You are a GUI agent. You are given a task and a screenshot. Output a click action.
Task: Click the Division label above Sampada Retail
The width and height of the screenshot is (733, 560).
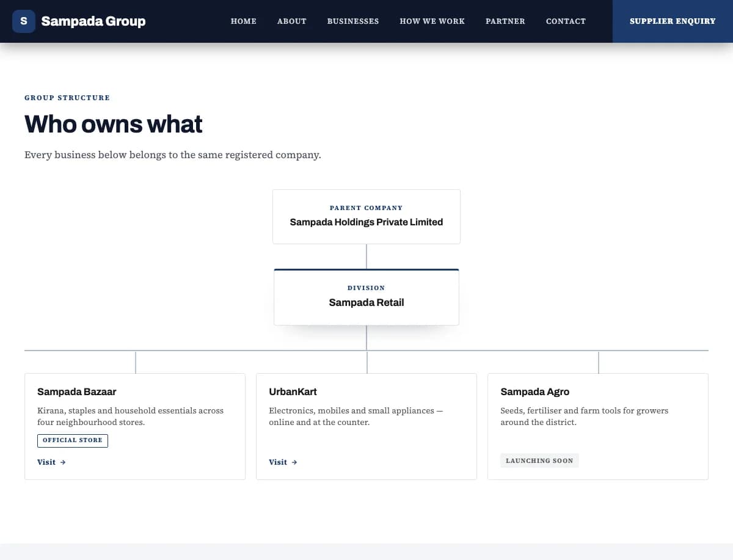(366, 288)
